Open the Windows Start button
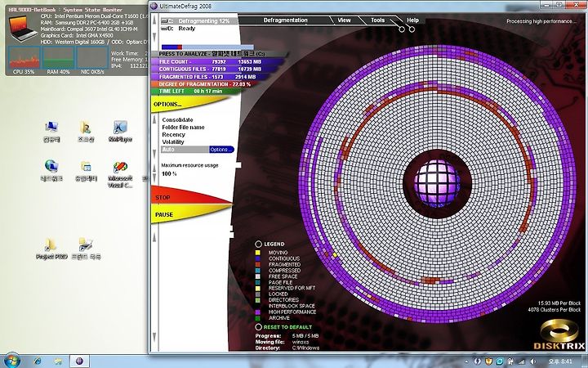Image resolution: width=588 pixels, height=368 pixels. (x=12, y=361)
